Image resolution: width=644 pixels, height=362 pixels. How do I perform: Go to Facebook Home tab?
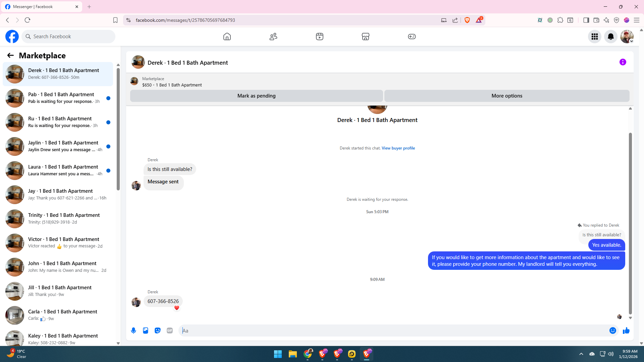pyautogui.click(x=227, y=37)
